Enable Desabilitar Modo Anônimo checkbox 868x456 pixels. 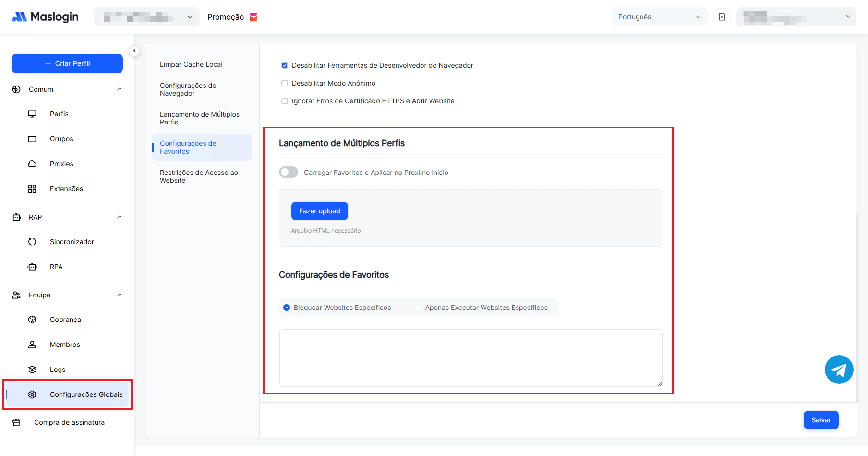point(285,83)
